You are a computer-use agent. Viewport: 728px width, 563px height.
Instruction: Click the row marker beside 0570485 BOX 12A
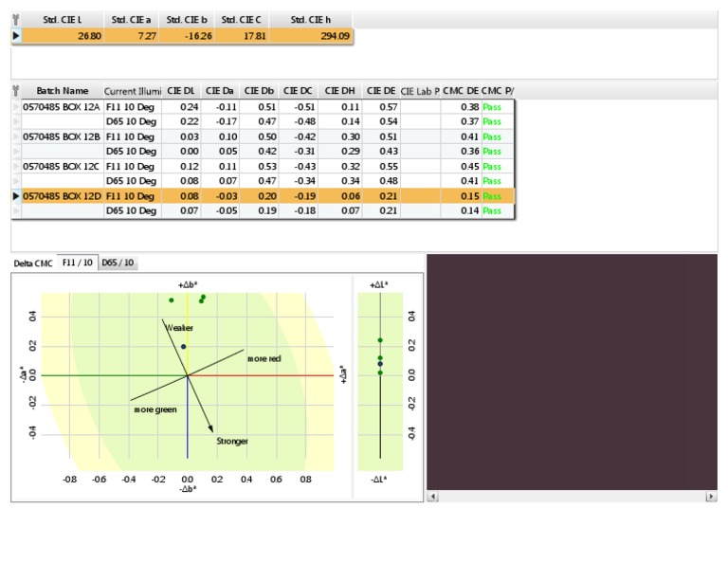coord(16,107)
